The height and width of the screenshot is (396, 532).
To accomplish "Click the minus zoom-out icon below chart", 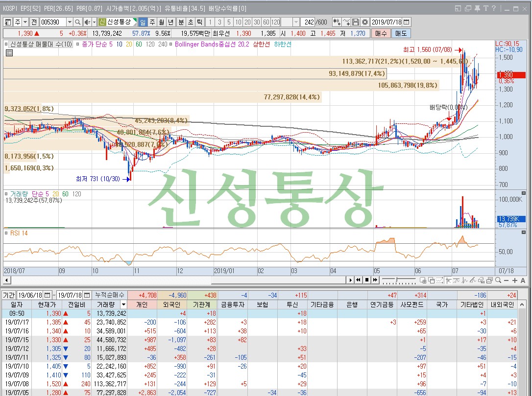I will click(506, 280).
